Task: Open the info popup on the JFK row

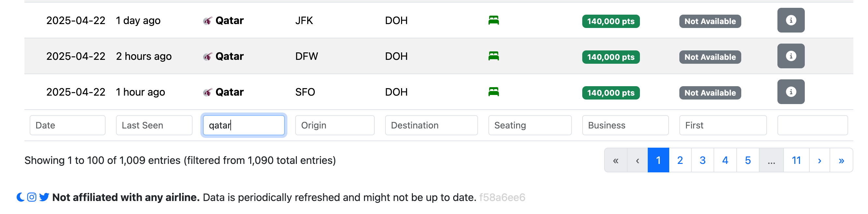Action: [x=791, y=20]
